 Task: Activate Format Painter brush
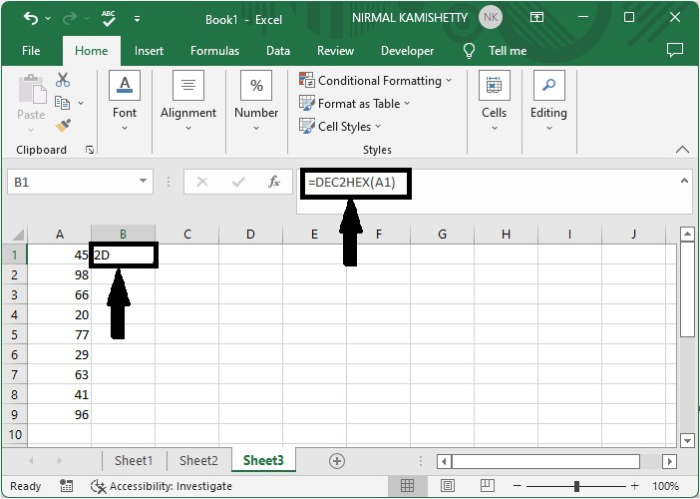63,126
